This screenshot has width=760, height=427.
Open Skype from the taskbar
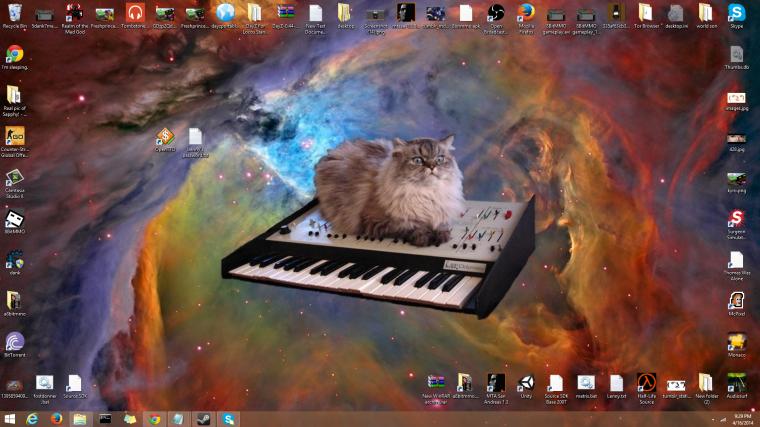tap(228, 419)
